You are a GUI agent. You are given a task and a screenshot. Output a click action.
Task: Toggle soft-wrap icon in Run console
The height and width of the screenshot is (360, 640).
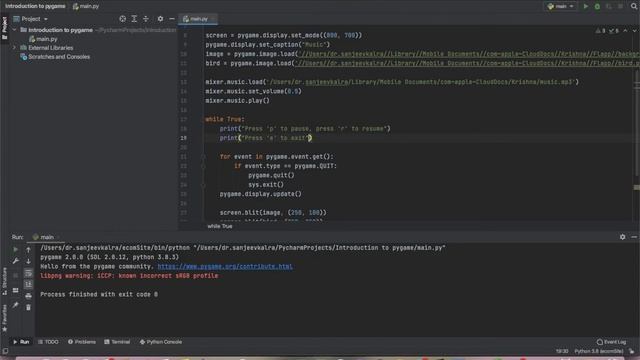point(28,273)
